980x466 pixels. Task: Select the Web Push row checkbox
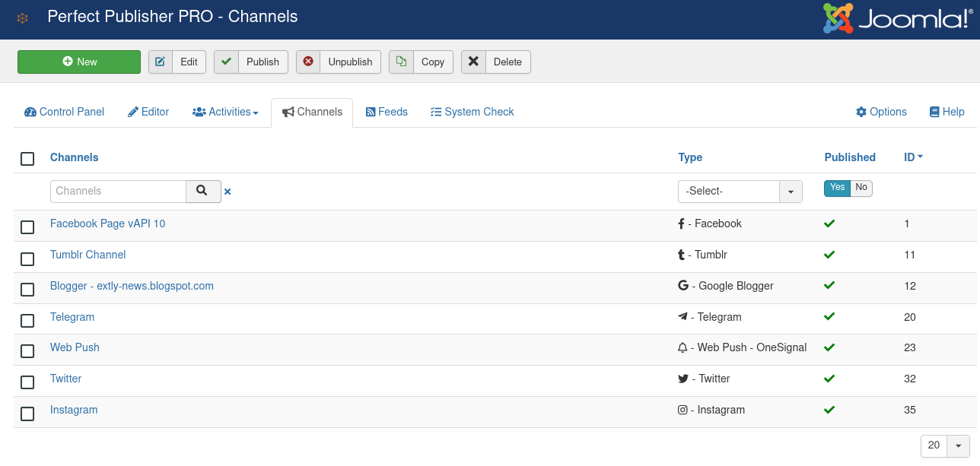(x=27, y=351)
